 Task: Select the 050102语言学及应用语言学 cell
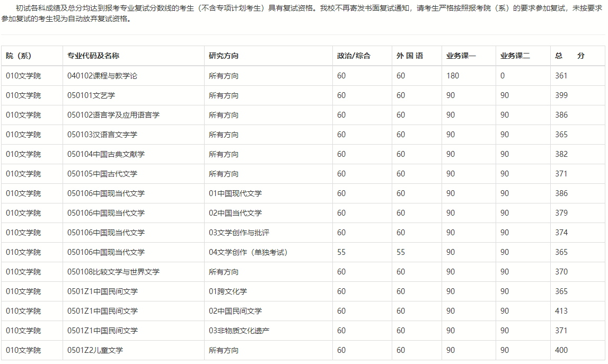click(x=113, y=115)
